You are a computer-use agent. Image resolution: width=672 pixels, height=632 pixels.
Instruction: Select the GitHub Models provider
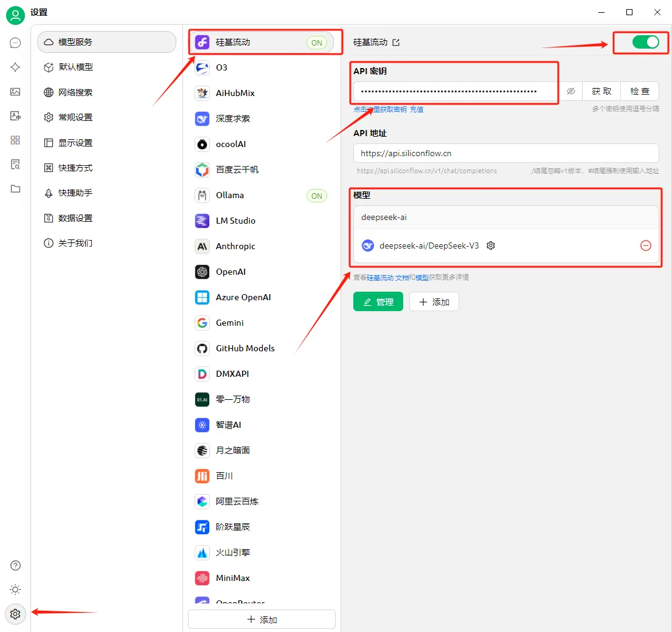[x=262, y=348]
